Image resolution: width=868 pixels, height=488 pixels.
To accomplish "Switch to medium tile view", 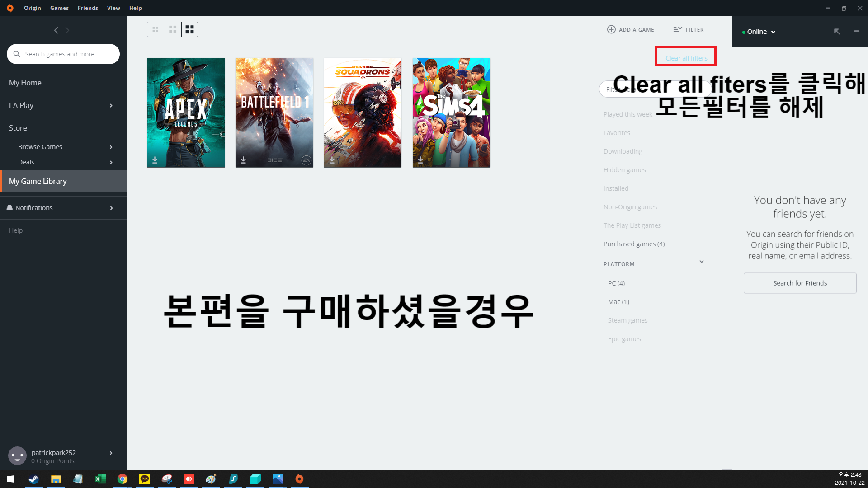I will (x=172, y=29).
